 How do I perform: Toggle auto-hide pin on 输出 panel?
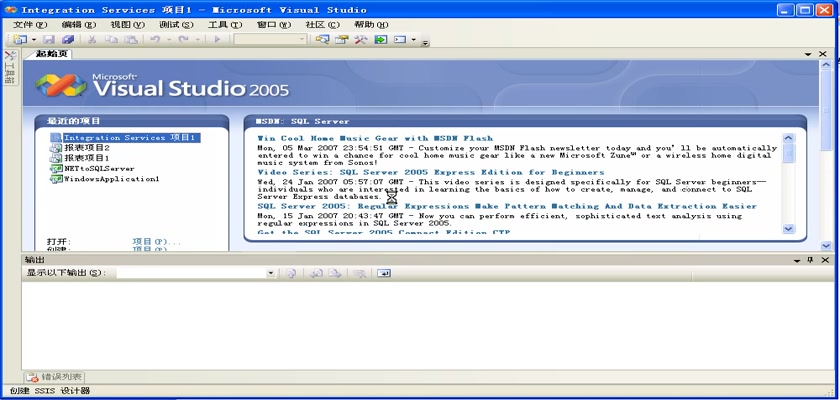coord(810,260)
